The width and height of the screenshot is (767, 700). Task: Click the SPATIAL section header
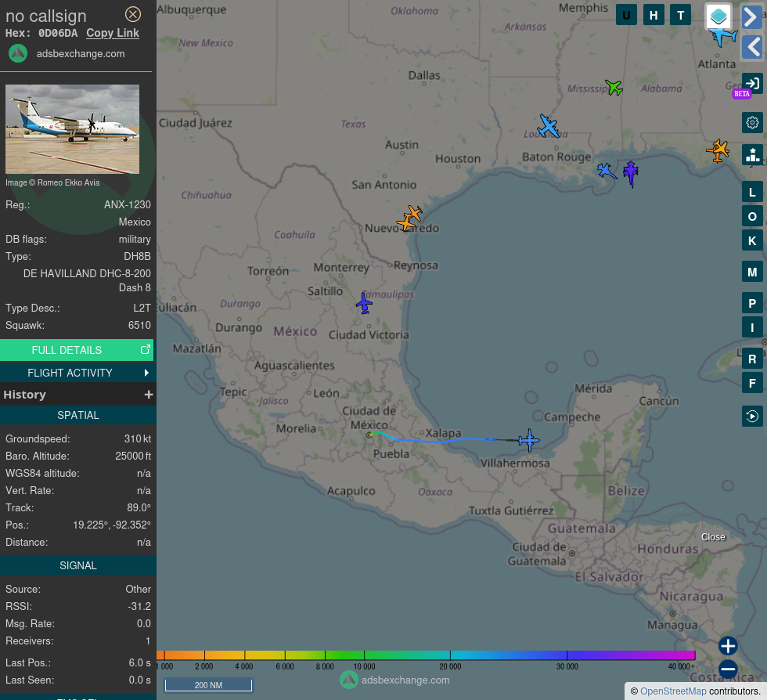click(78, 415)
